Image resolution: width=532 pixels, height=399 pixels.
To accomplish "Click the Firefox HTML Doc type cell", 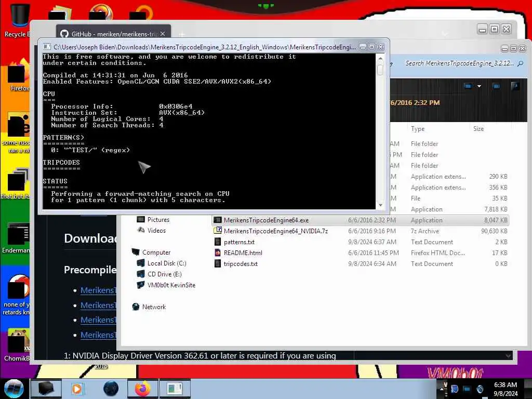I will pos(437,253).
